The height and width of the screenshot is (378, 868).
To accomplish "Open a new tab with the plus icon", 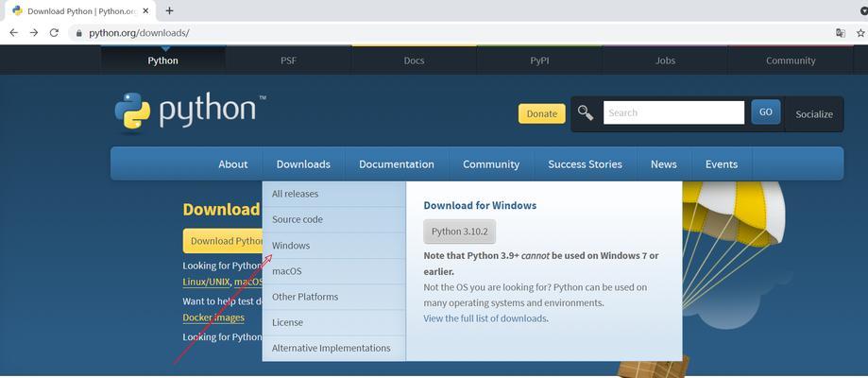I will point(169,10).
